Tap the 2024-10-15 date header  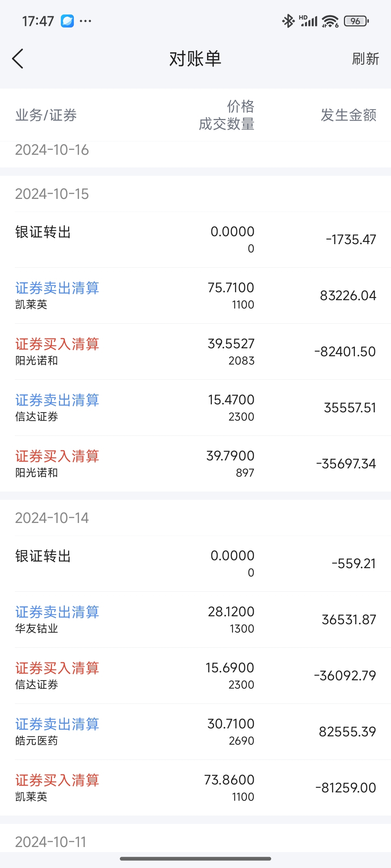(x=52, y=194)
